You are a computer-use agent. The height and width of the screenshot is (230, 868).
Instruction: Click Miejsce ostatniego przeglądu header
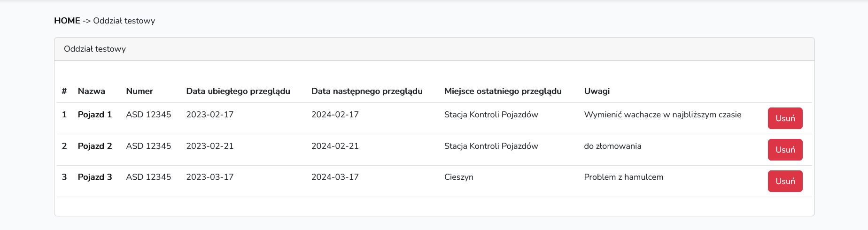coord(503,91)
